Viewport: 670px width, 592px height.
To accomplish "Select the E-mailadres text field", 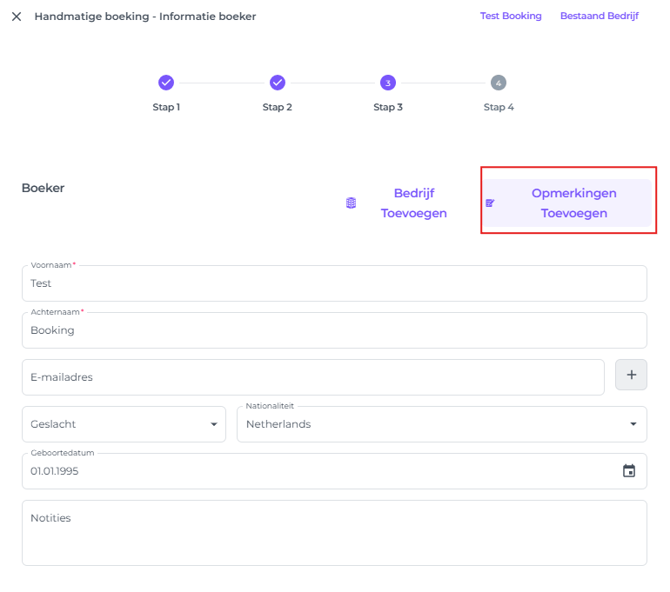I will tap(312, 377).
